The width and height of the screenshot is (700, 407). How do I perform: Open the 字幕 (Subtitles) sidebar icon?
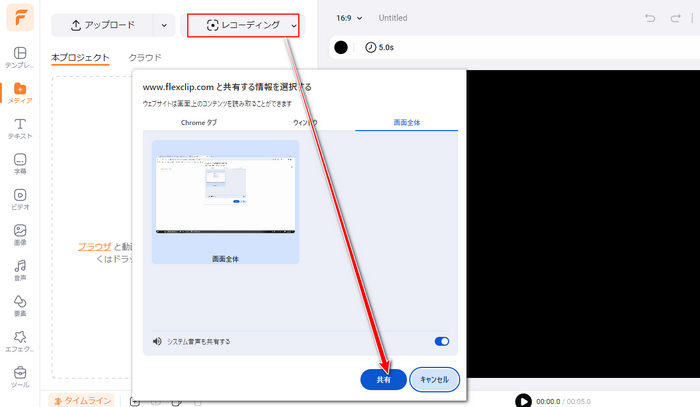[20, 164]
